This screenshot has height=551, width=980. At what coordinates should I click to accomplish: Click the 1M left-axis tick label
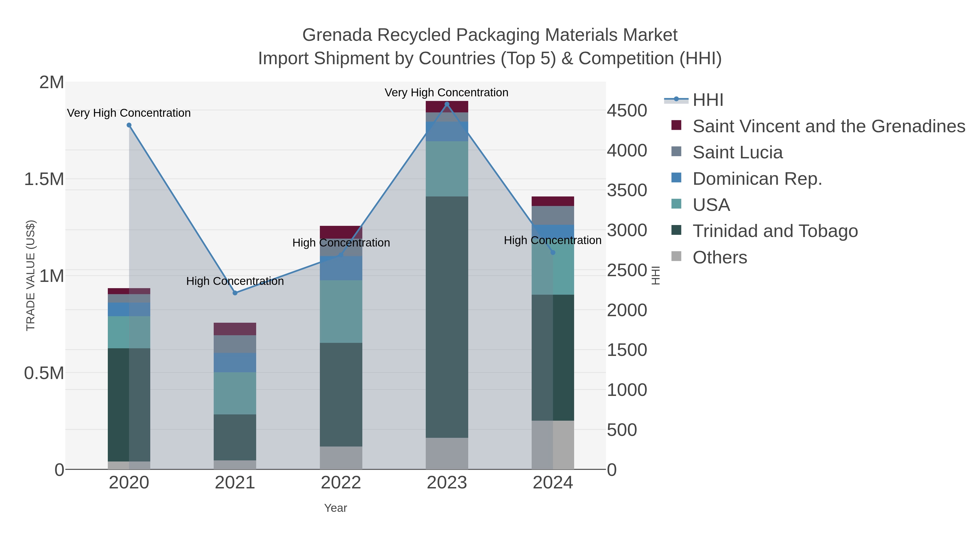coord(52,276)
